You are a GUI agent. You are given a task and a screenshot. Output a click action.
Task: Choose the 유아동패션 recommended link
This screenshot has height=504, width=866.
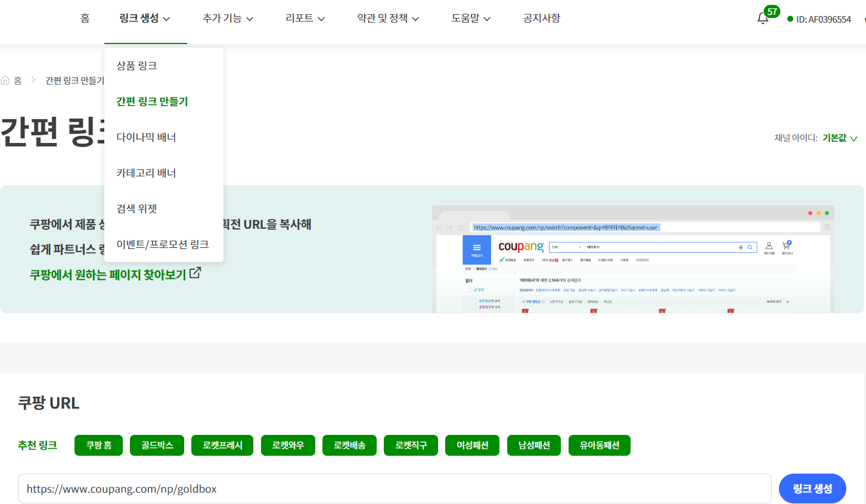(600, 445)
